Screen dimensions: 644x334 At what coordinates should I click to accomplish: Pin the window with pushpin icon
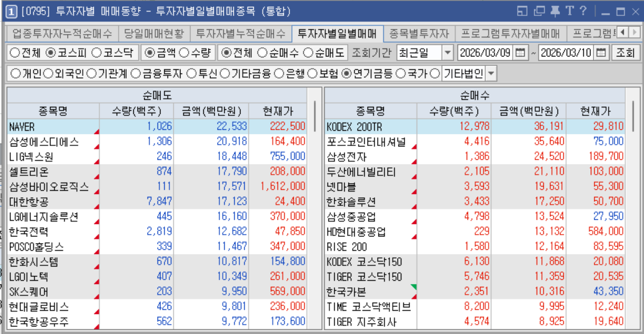coord(555,11)
